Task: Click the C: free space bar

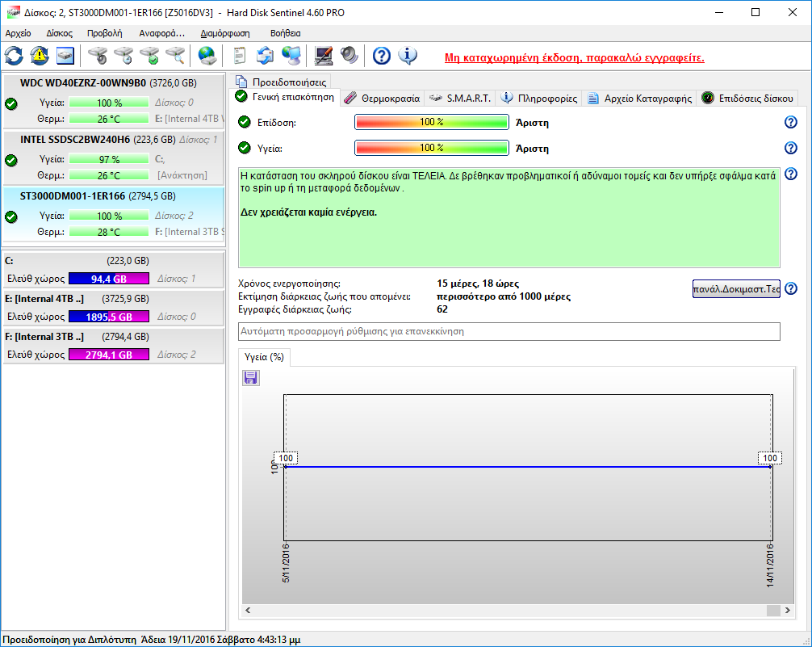Action: click(109, 279)
